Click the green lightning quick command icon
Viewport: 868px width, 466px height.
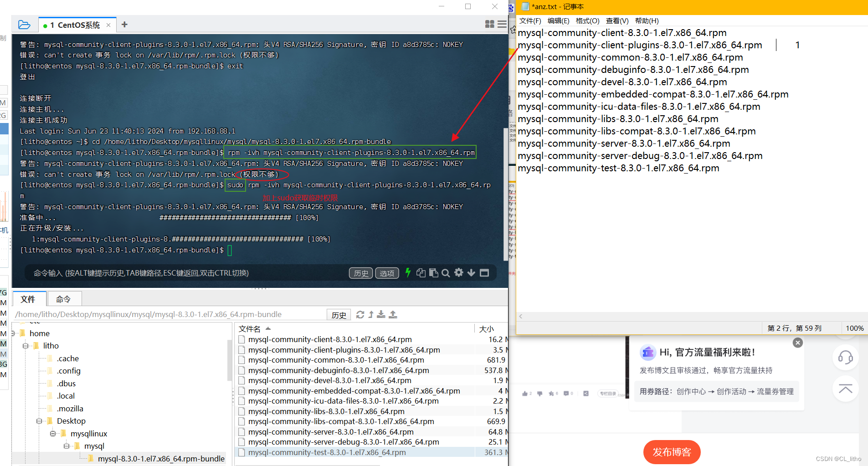coord(408,272)
